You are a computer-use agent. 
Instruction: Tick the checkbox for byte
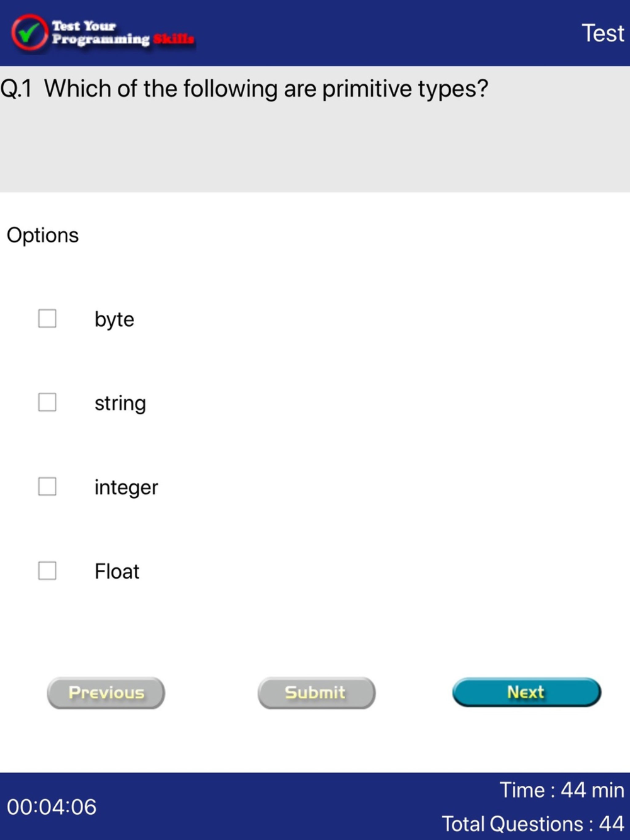click(x=47, y=319)
